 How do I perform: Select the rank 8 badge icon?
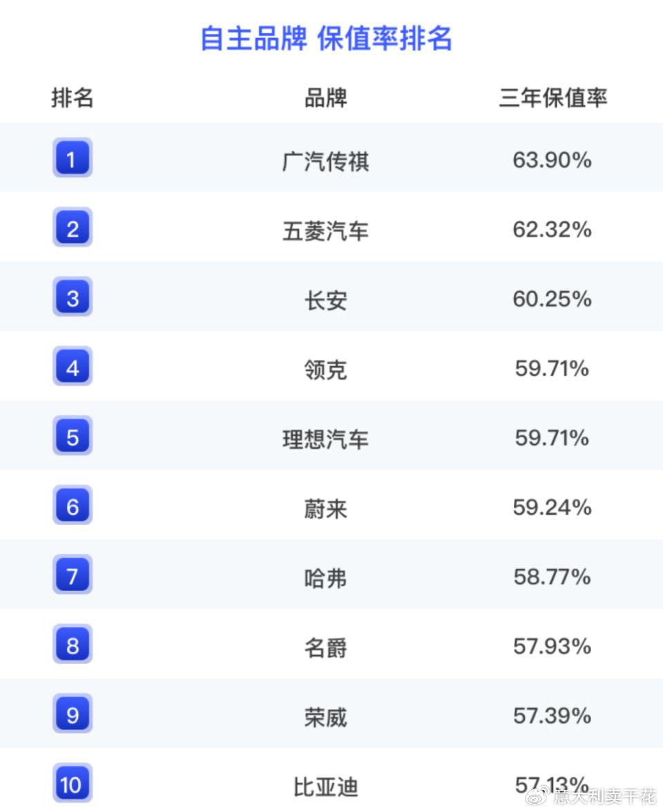coord(73,643)
